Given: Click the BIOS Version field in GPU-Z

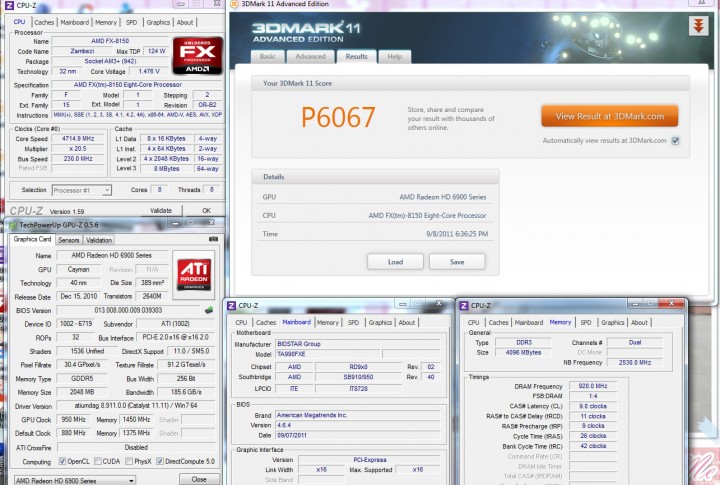Looking at the screenshot, I should coord(128,310).
